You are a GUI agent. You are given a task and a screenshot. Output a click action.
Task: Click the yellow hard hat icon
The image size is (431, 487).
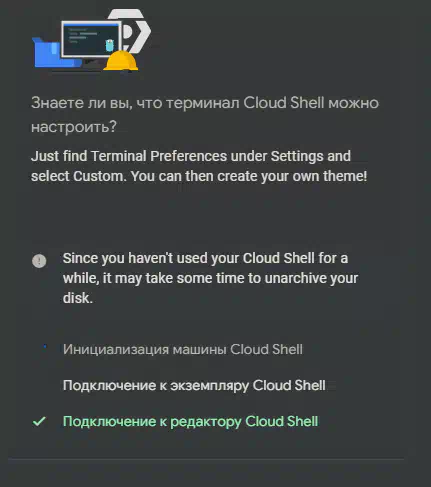[x=121, y=61]
